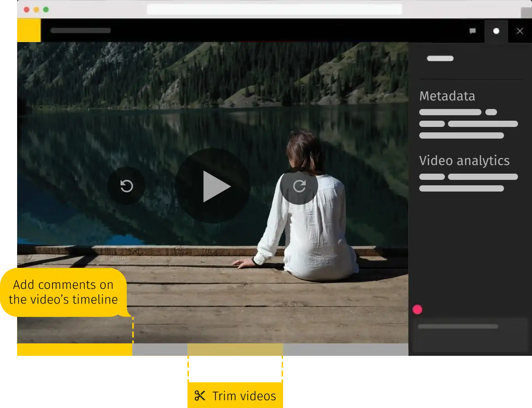Click the gray unplayed timeline section at right
532x408 pixels.
tap(346, 349)
